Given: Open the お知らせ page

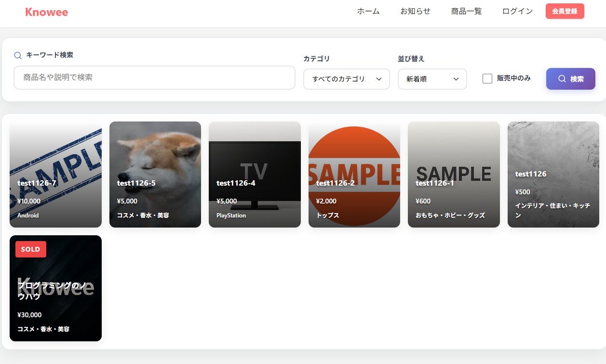Looking at the screenshot, I should pos(415,11).
